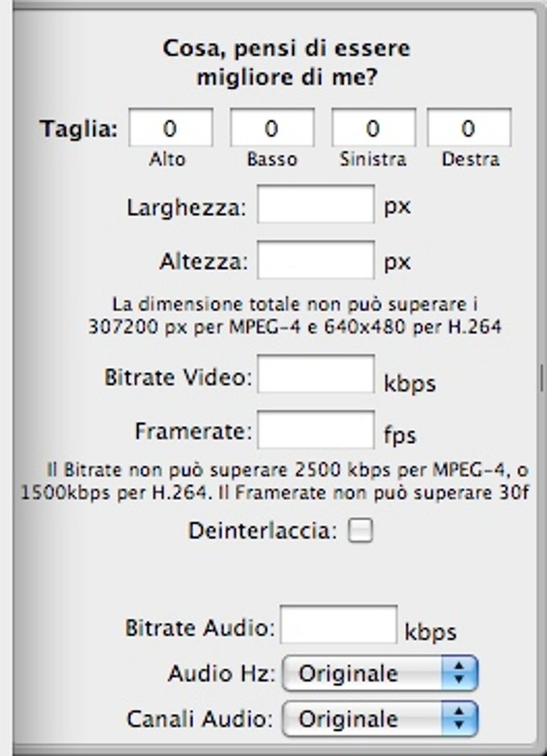Click the Taglia Sinistra input field
Image resolution: width=547 pixels, height=756 pixels.
click(373, 128)
